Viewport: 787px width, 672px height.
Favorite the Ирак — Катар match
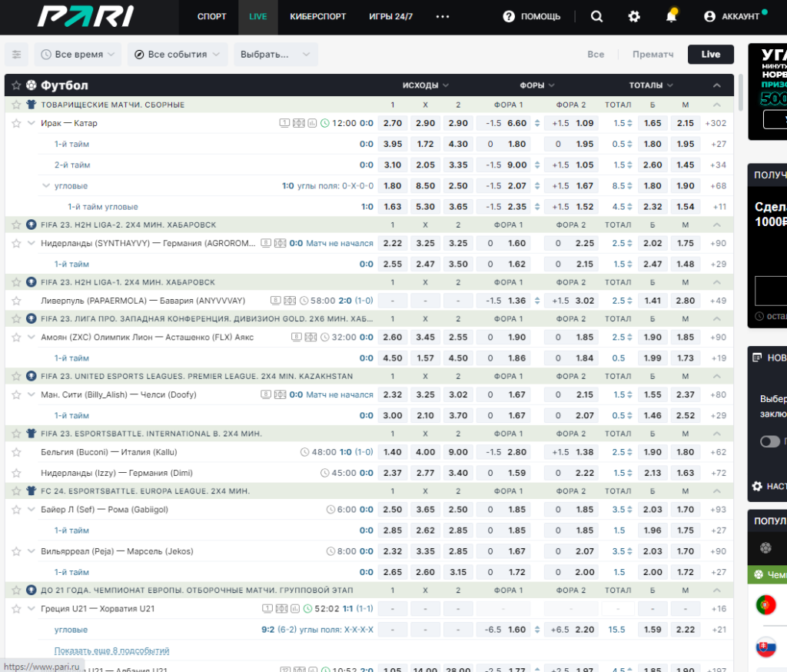tap(16, 123)
